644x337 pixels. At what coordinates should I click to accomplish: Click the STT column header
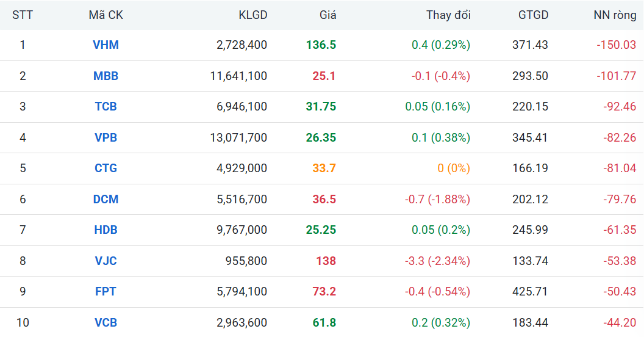tap(22, 15)
